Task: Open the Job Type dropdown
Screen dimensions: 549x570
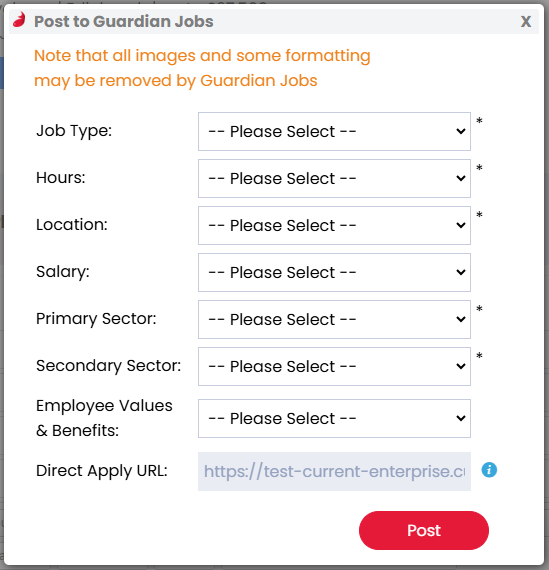Action: coord(334,131)
